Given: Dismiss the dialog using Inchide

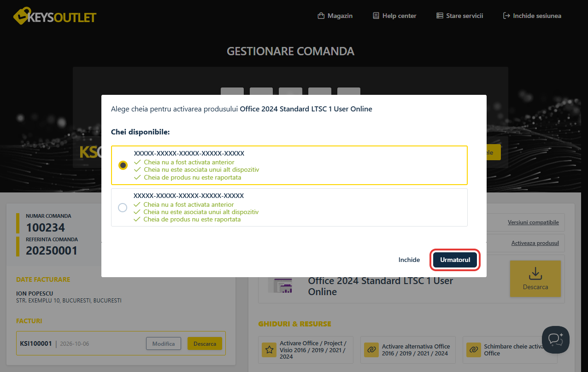Looking at the screenshot, I should tap(409, 260).
